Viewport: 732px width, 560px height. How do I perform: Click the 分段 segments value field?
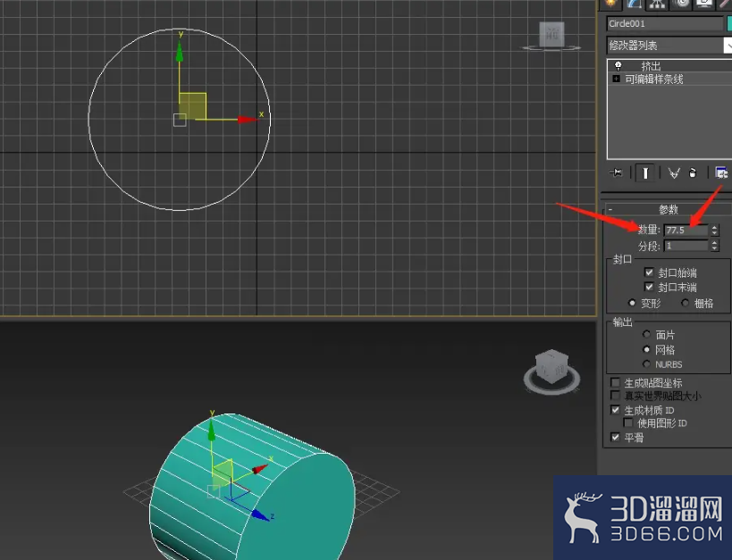tap(686, 246)
